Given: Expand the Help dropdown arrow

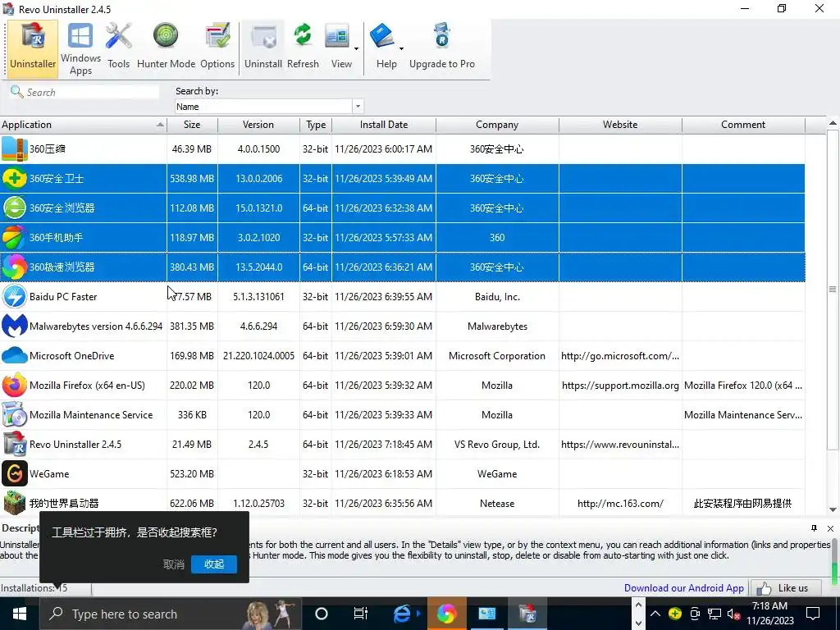Looking at the screenshot, I should [x=401, y=48].
